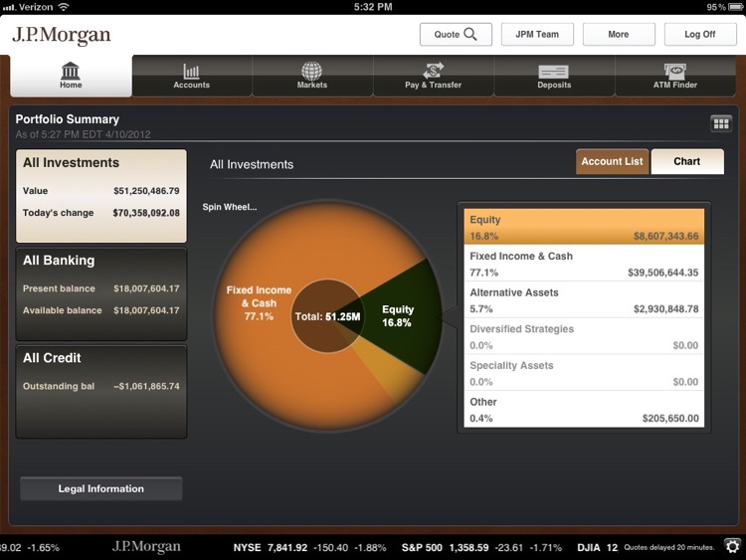This screenshot has height=560, width=746.
Task: Click the JPM Team button
Action: point(537,34)
